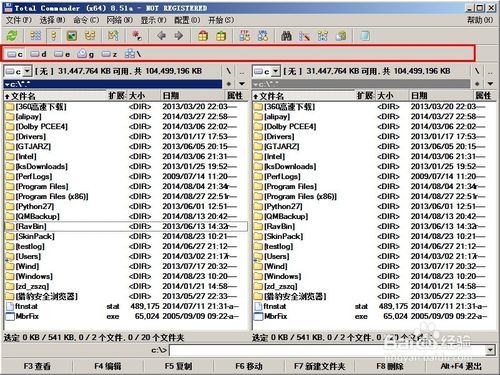Sort right panel by 大小 column
Screen dimensions: 500x375
(392, 96)
